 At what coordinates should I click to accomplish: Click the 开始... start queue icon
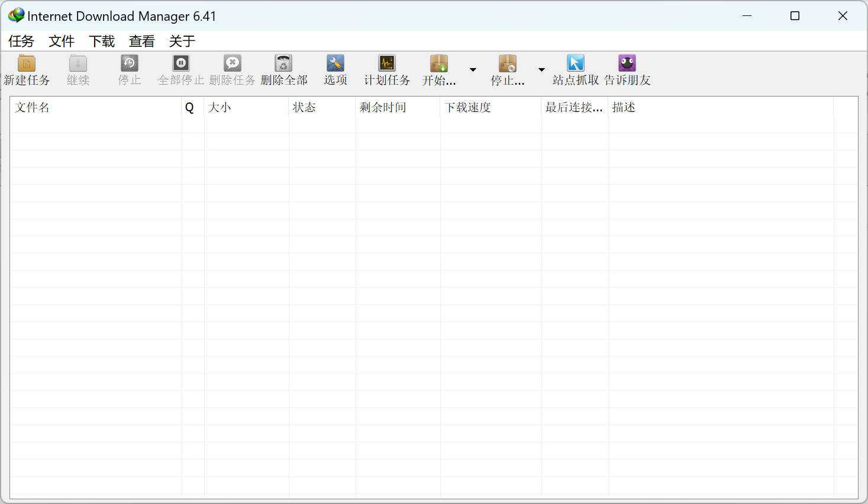pyautogui.click(x=439, y=63)
